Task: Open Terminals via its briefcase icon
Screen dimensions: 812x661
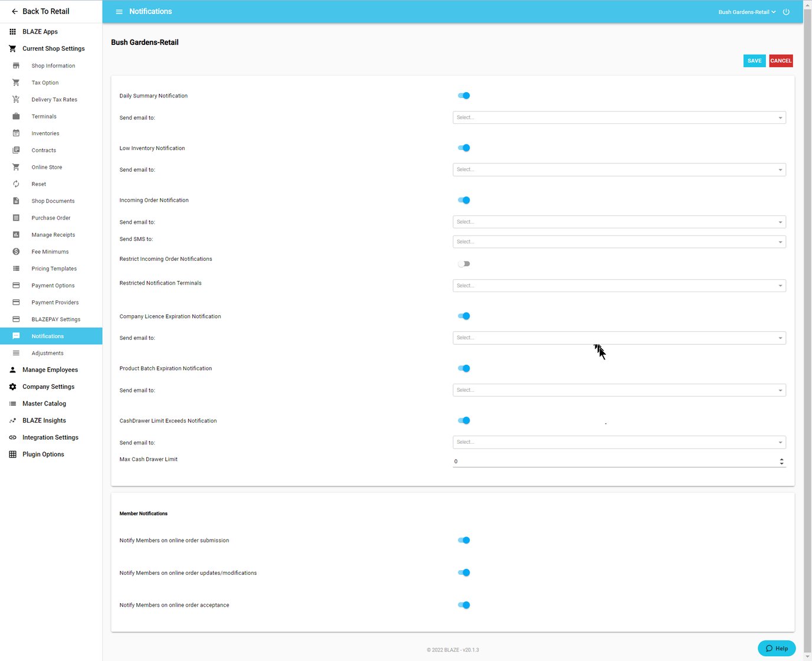Action: tap(16, 116)
